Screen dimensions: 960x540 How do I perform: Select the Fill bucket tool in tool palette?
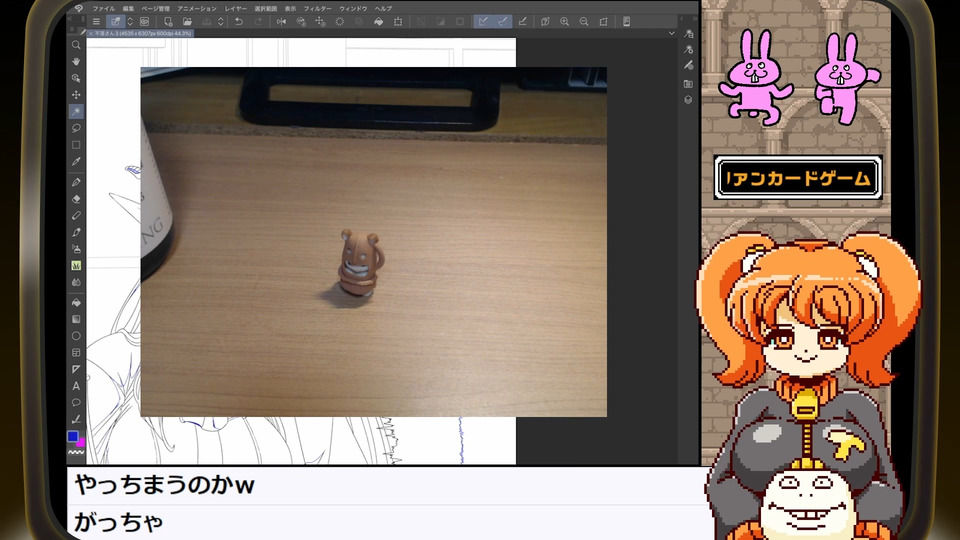pyautogui.click(x=76, y=302)
